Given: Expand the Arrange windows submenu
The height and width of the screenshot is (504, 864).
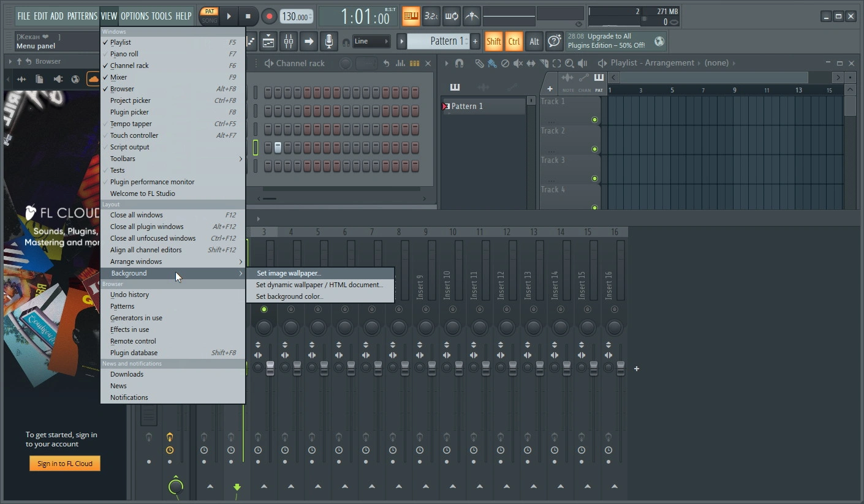Looking at the screenshot, I should [173, 261].
